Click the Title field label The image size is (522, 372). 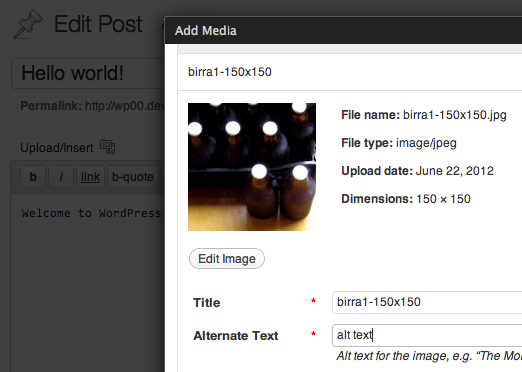(x=207, y=303)
